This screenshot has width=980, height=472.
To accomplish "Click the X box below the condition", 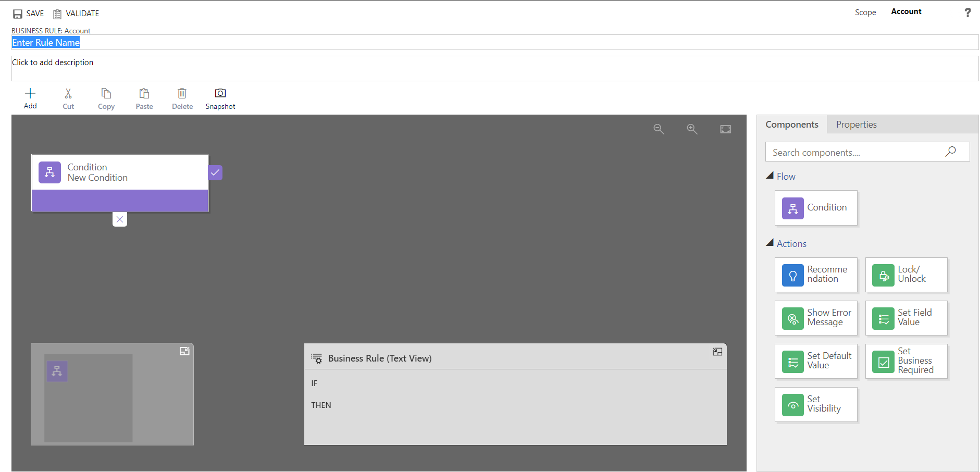I will [120, 219].
